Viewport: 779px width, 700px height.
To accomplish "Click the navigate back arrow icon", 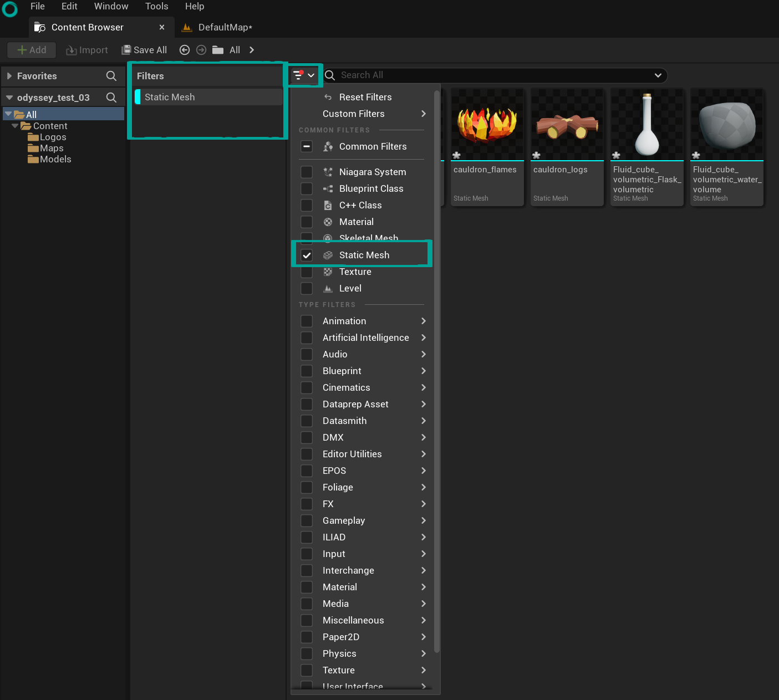I will [x=185, y=50].
